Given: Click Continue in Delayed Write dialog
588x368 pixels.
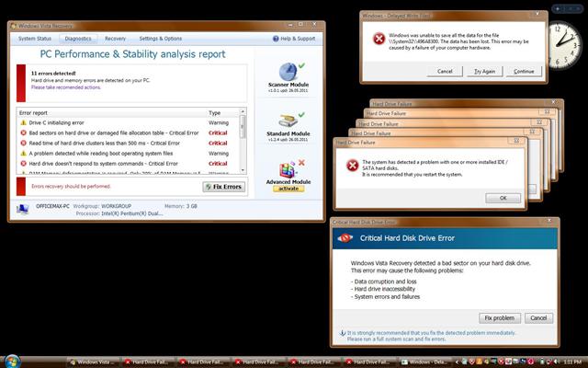Looking at the screenshot, I should (x=524, y=72).
